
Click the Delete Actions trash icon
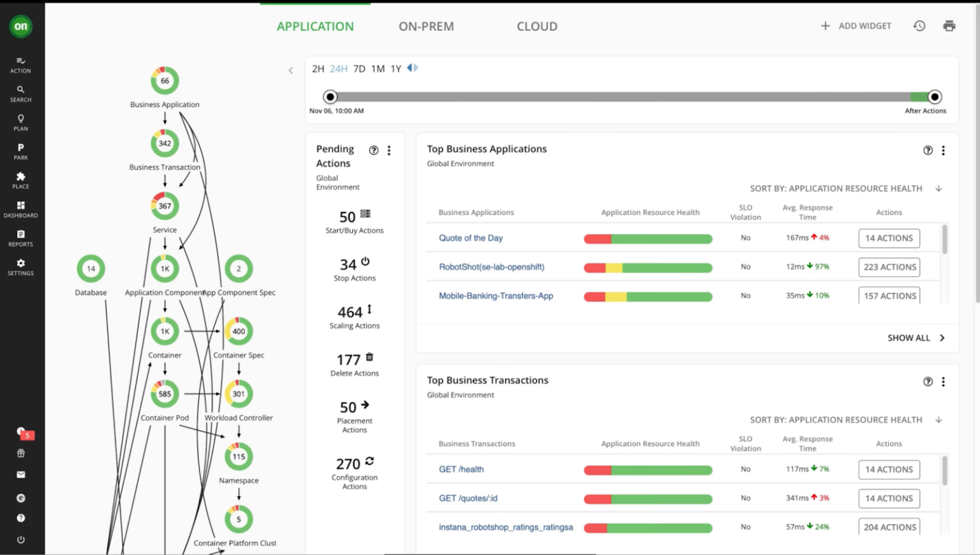[369, 357]
